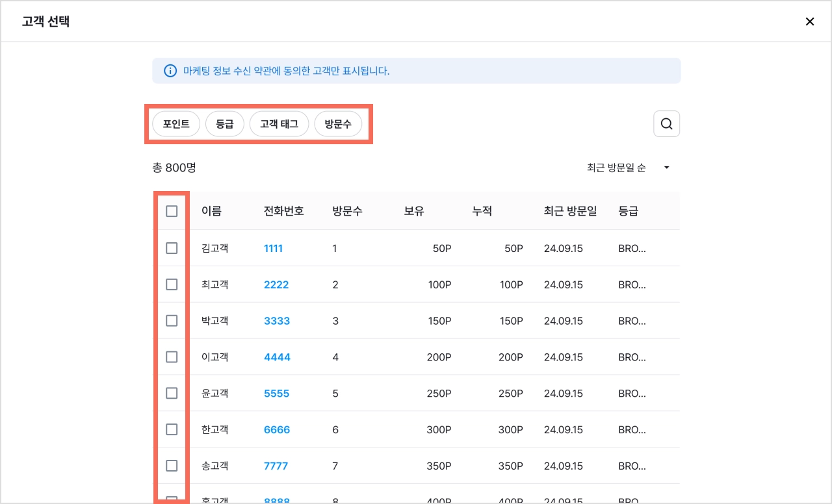The height and width of the screenshot is (504, 832).
Task: Click the 보유 column header
Action: [414, 211]
